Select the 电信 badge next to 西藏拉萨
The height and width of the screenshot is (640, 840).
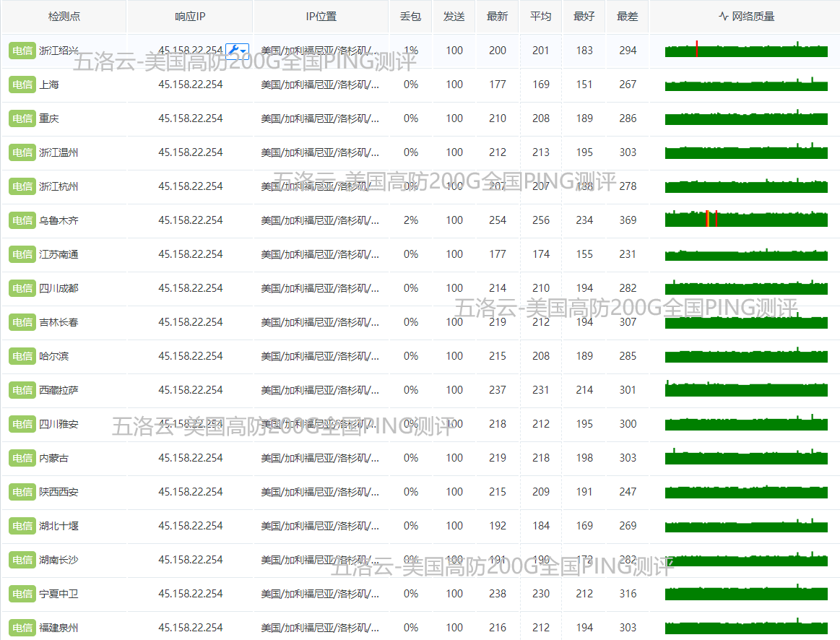(22, 390)
